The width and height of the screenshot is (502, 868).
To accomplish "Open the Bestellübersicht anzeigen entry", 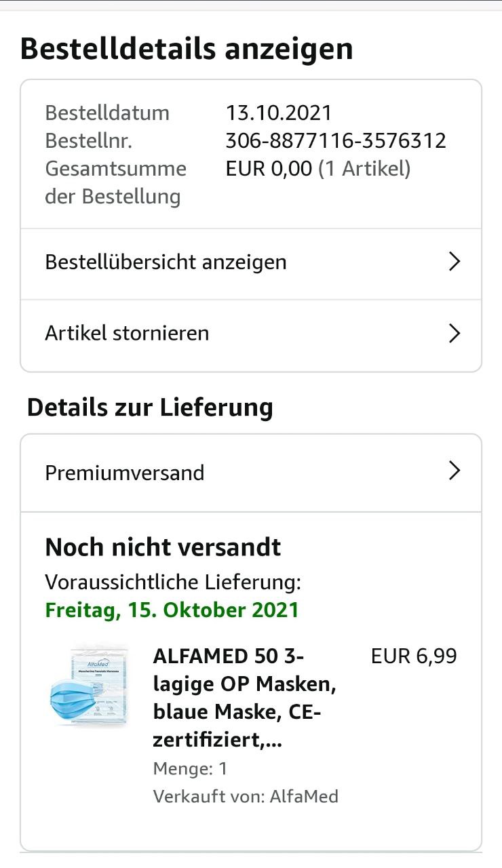I will 251,263.
